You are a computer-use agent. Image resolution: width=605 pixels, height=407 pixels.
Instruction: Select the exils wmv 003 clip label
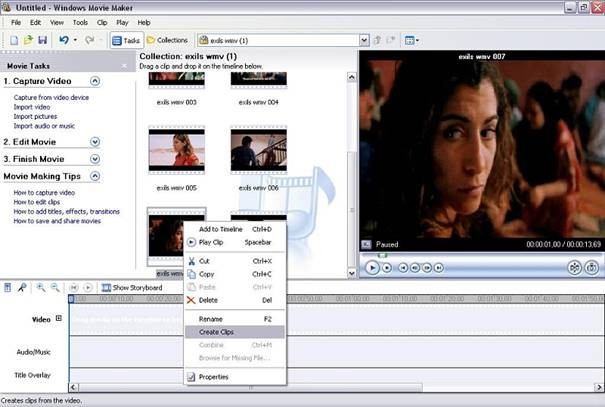click(x=177, y=102)
